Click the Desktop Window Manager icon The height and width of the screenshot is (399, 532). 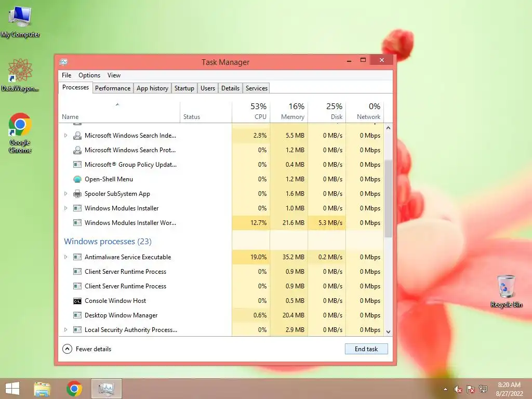77,315
